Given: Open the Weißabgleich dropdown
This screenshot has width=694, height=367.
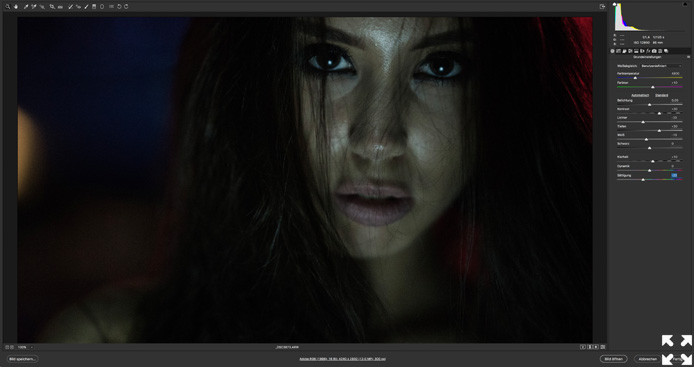Looking at the screenshot, I should [x=661, y=66].
